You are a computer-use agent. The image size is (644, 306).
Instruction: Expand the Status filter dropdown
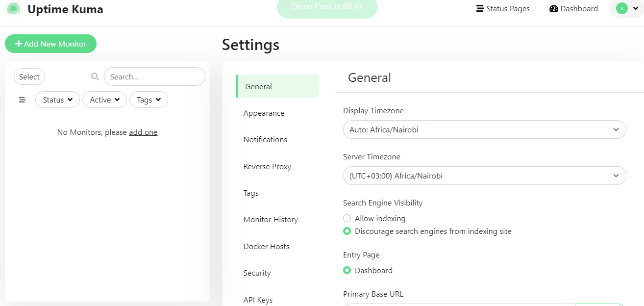(x=57, y=100)
